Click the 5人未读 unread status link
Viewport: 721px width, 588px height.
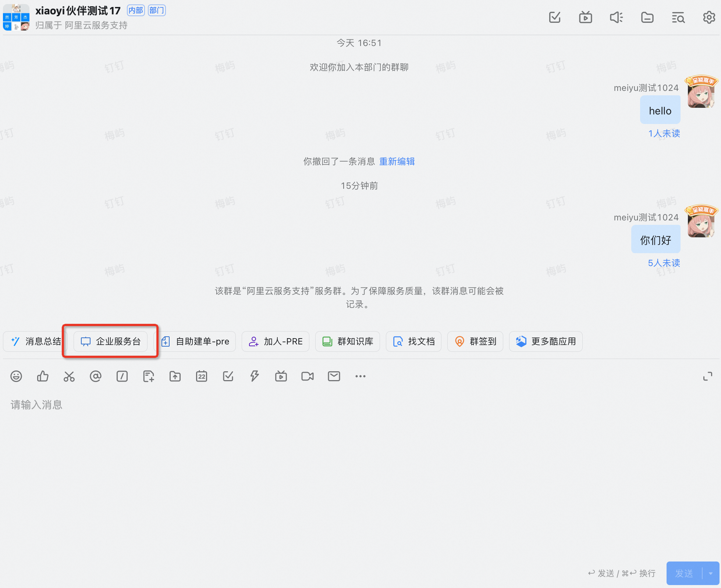tap(664, 263)
